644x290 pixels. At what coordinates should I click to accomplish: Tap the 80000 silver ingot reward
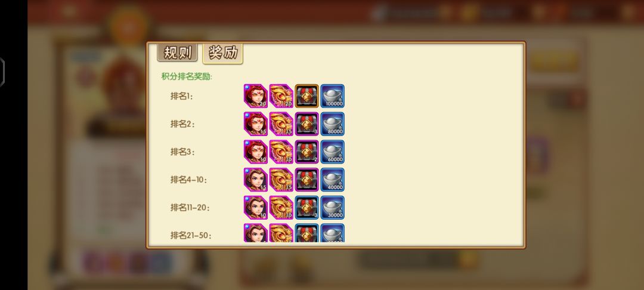click(x=333, y=124)
